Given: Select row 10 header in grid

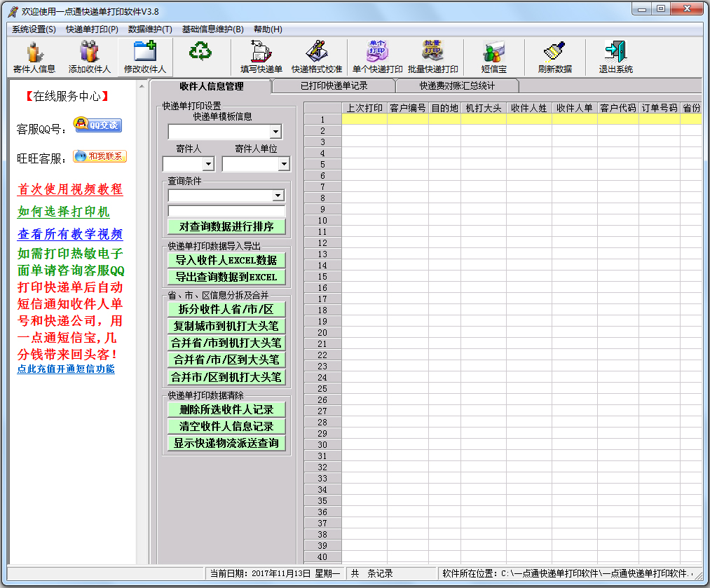Looking at the screenshot, I should pos(323,221).
